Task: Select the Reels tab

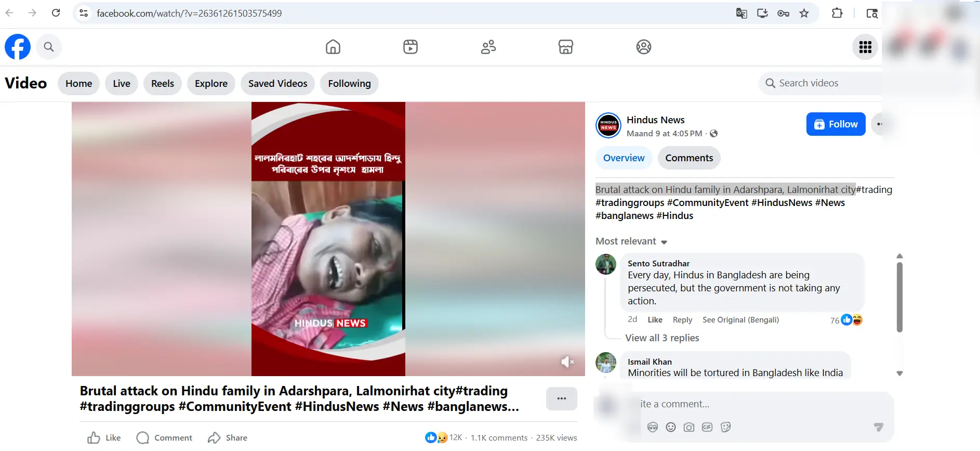Action: tap(163, 83)
